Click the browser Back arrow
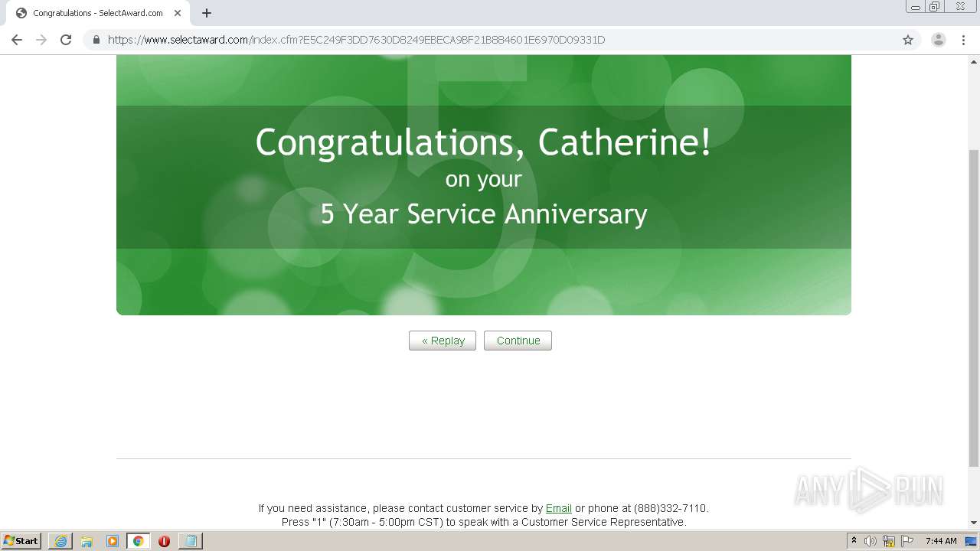 [17, 40]
